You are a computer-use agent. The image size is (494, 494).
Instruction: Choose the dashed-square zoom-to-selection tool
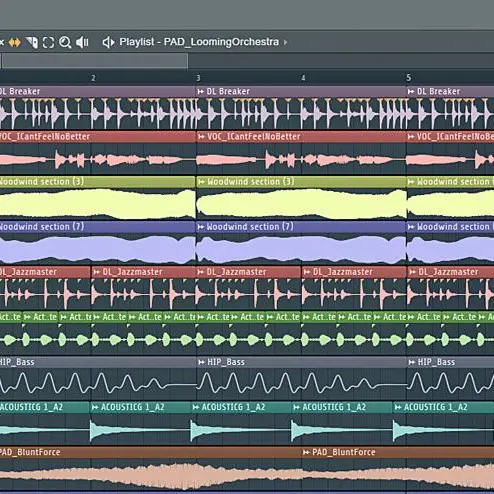point(48,42)
